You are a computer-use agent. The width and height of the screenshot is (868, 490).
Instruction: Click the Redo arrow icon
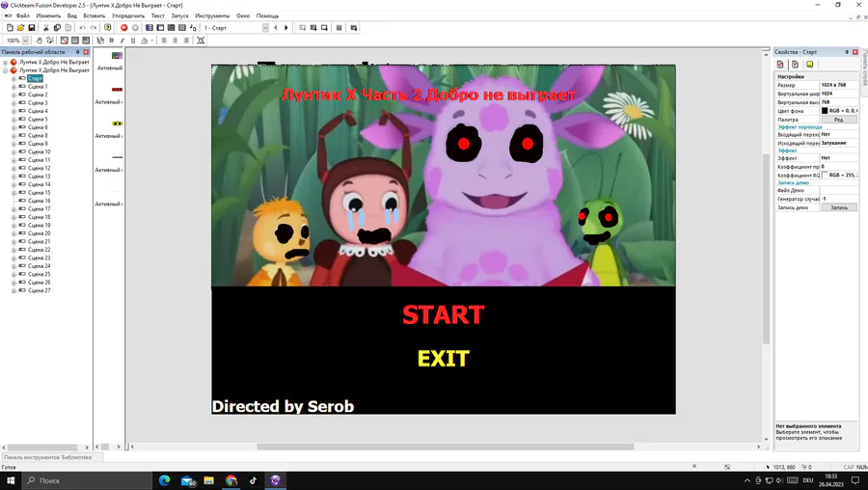pyautogui.click(x=94, y=28)
